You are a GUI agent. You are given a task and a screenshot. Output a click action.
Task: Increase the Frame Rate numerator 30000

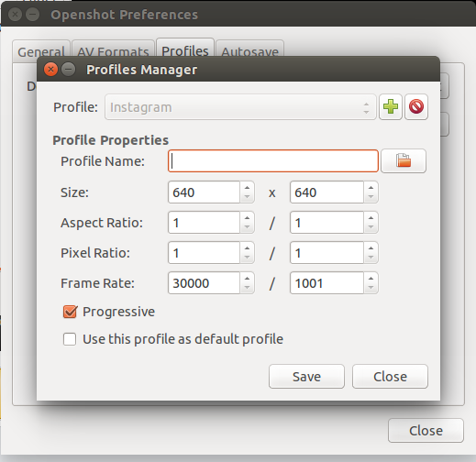coord(247,279)
